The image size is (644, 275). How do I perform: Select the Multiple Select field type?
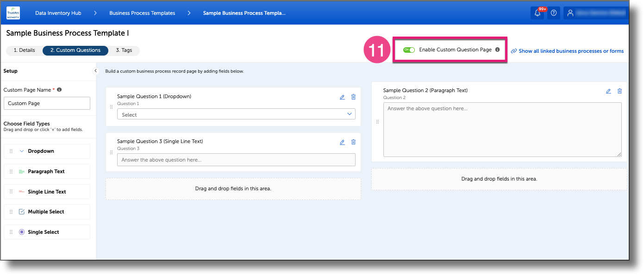pyautogui.click(x=46, y=212)
